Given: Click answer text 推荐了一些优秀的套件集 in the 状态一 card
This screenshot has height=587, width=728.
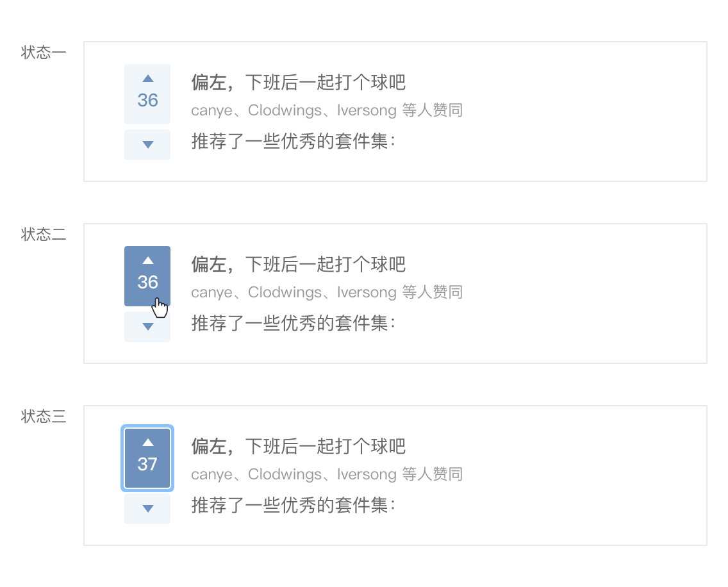Looking at the screenshot, I should coord(294,142).
